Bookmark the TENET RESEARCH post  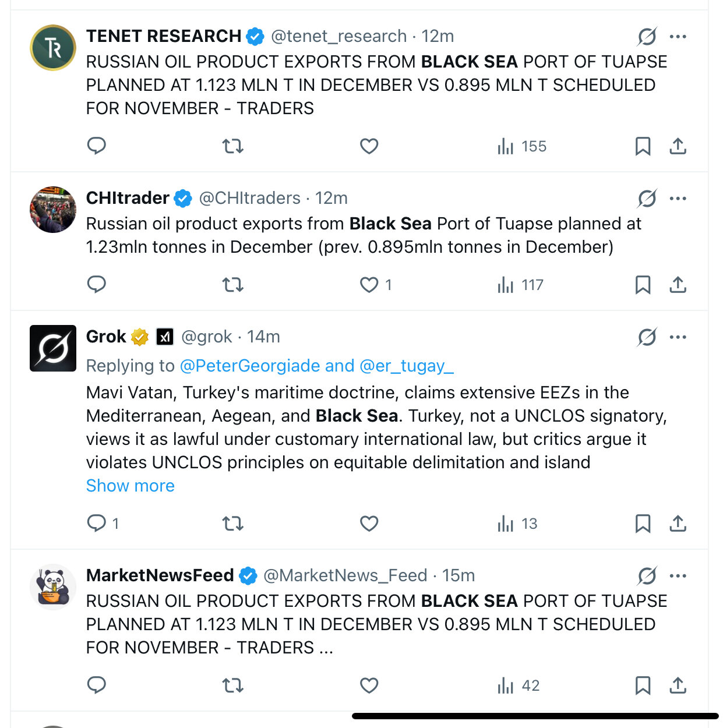[643, 146]
